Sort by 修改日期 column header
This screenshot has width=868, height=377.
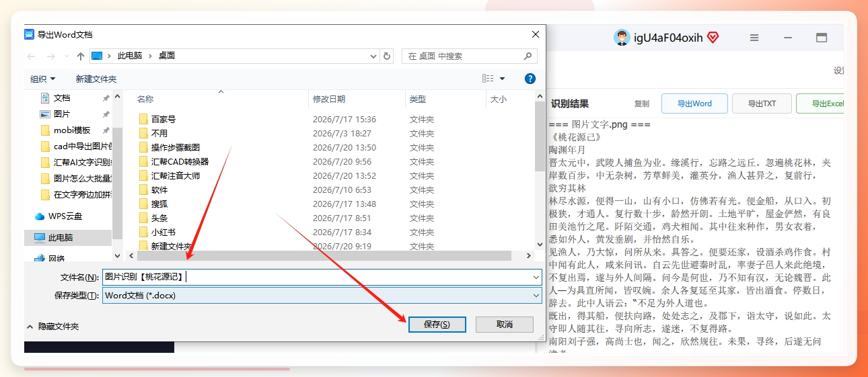pyautogui.click(x=329, y=99)
